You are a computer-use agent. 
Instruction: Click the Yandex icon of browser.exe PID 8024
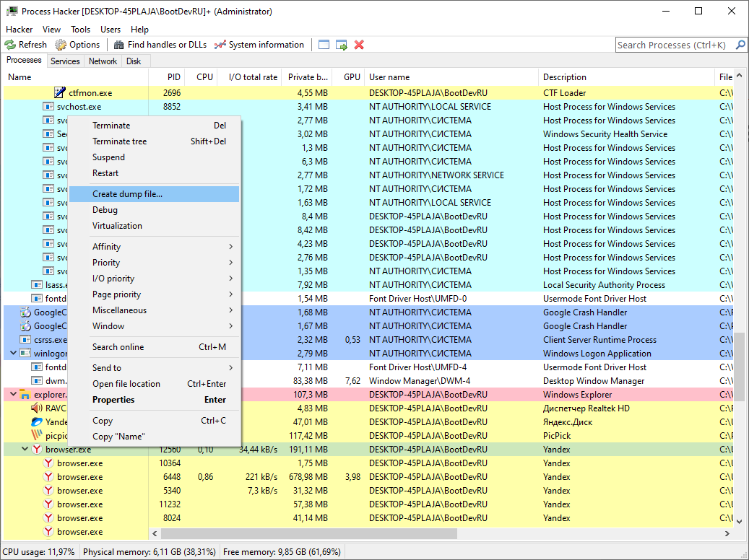pos(48,518)
